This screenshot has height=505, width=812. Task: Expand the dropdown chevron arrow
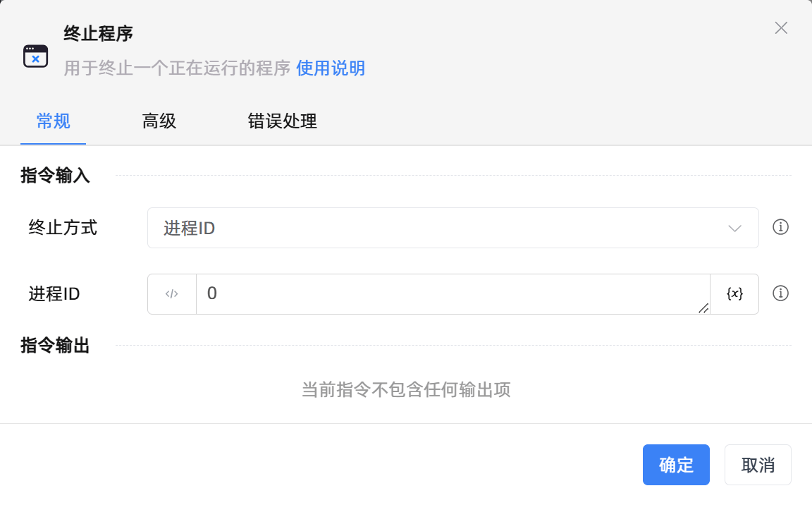734,228
